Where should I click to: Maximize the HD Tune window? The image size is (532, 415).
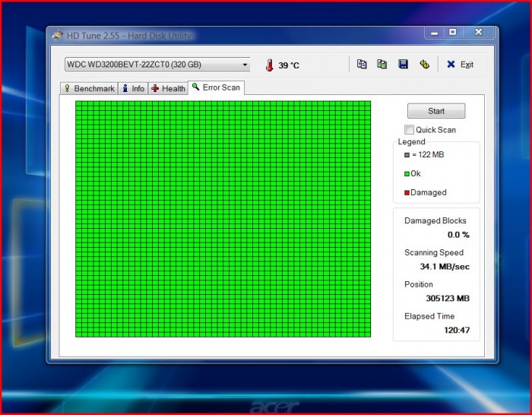pos(453,33)
